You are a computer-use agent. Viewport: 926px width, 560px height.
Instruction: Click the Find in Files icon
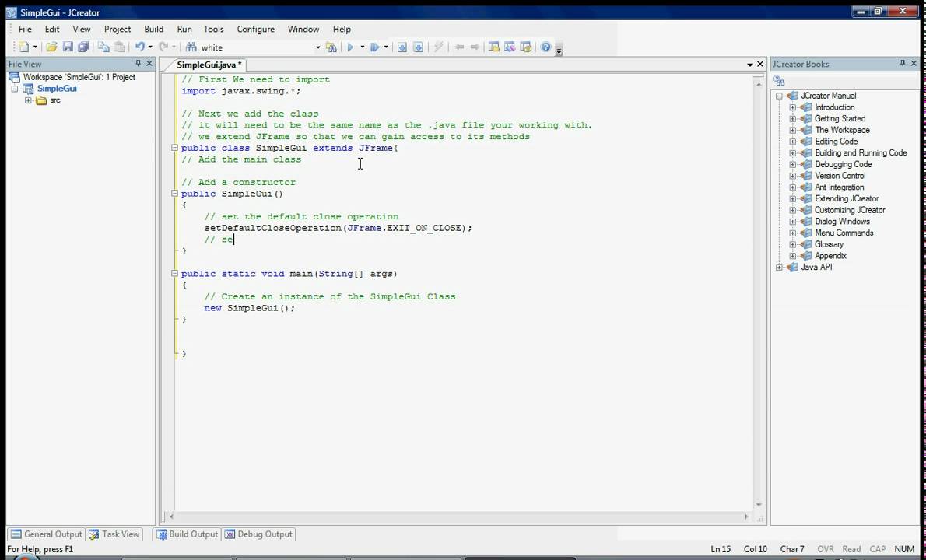pos(331,47)
